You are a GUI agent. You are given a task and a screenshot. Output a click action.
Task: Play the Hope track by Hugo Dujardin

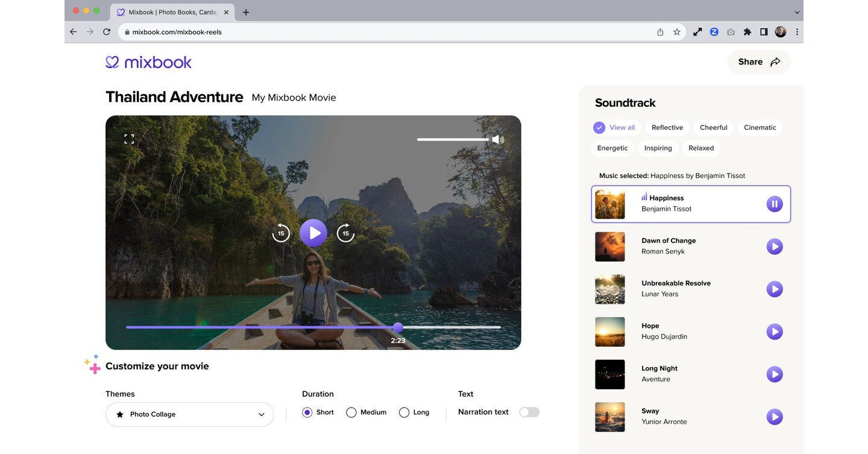775,331
